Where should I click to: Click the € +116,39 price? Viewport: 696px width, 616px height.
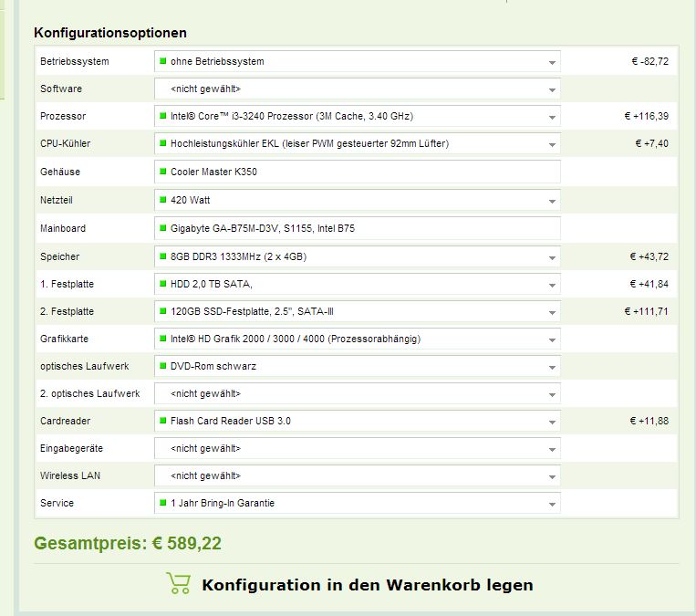point(646,117)
